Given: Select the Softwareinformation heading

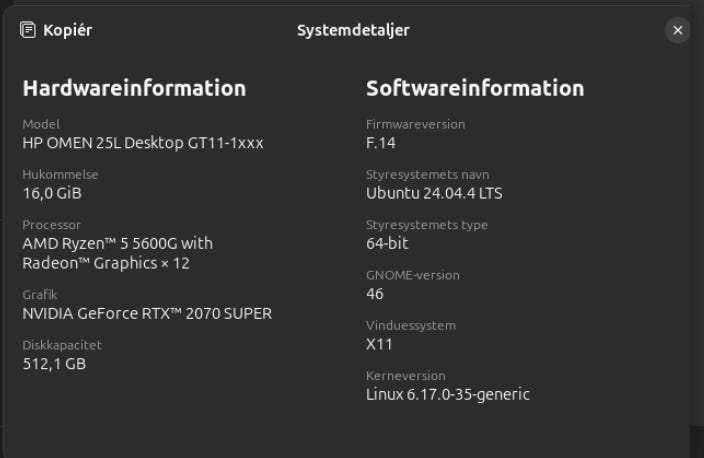Looking at the screenshot, I should (475, 88).
